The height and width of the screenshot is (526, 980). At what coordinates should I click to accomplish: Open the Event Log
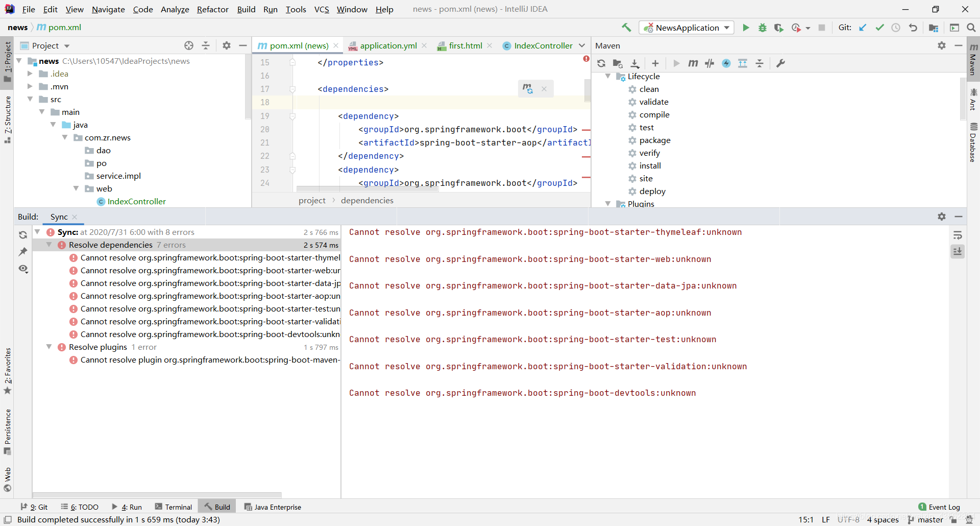[943, 507]
